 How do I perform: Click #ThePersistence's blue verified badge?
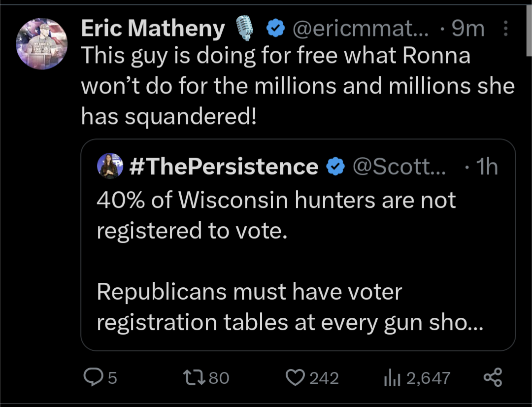coord(335,167)
